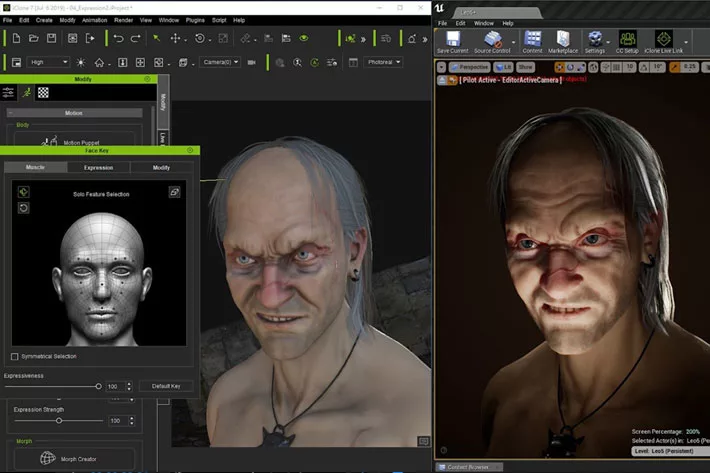Toggle the pilot camera view icon
This screenshot has height=473, width=710.
coord(452,80)
